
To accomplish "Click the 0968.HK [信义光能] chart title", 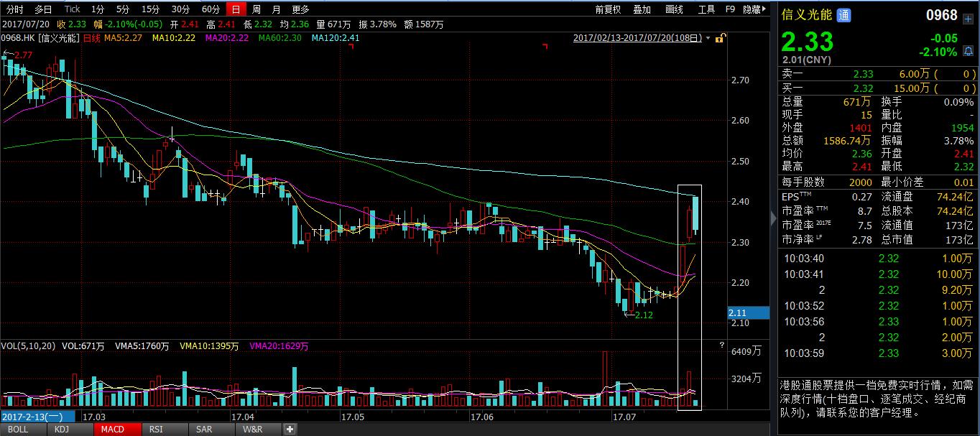I will [x=41, y=38].
